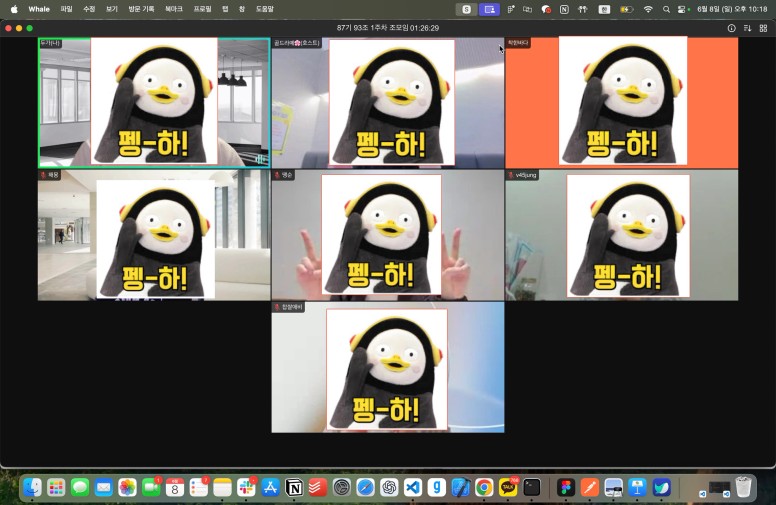Open KakaoTalk from the dock

[508, 488]
